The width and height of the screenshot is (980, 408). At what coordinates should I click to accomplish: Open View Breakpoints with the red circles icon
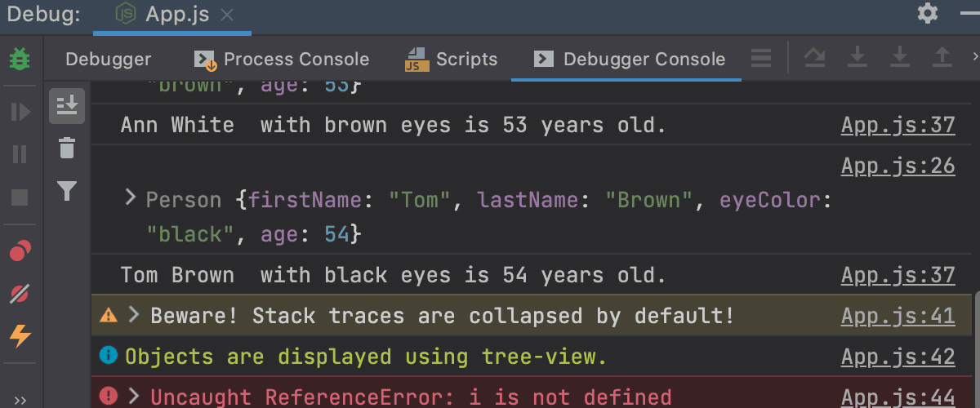(20, 251)
